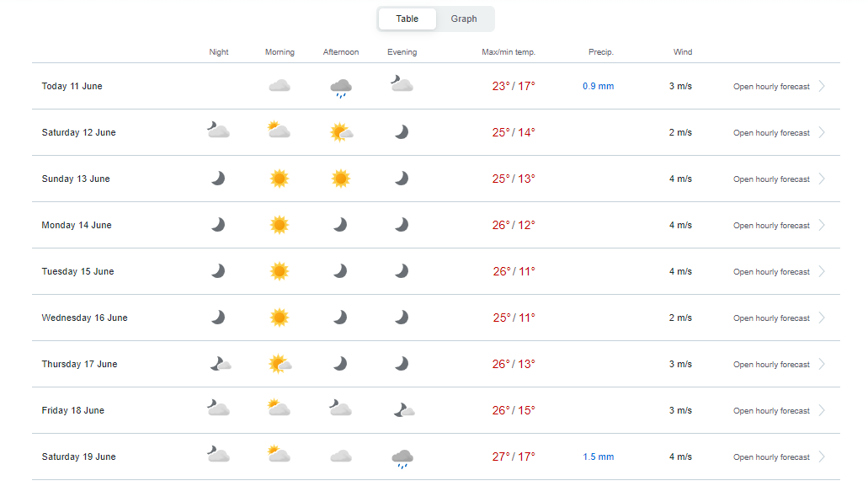Click the cloud icon for Today morning

click(x=280, y=86)
